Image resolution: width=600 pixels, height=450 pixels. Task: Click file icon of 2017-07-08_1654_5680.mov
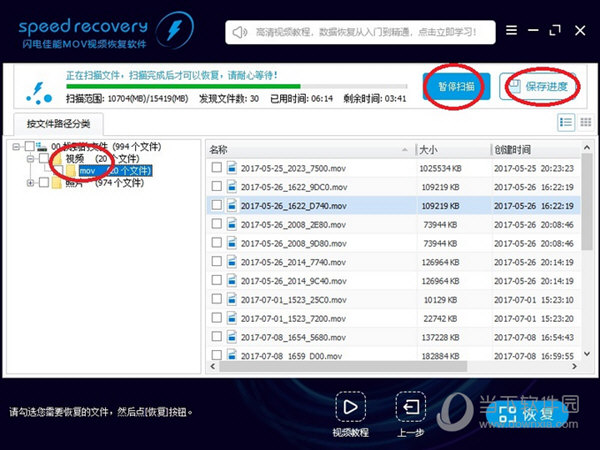(232, 336)
